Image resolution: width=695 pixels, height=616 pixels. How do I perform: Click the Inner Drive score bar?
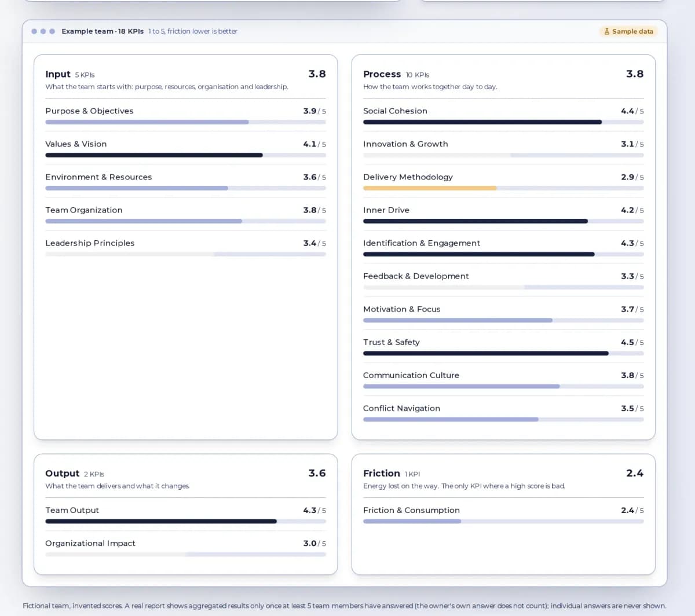[x=503, y=221]
